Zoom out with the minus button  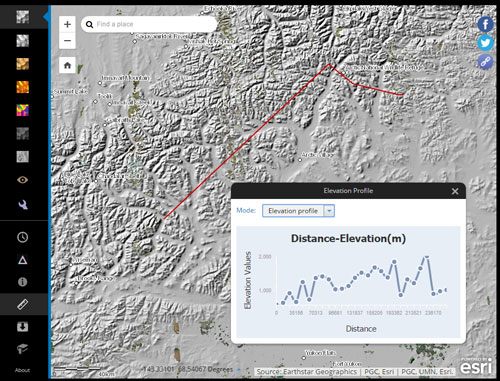click(x=67, y=41)
